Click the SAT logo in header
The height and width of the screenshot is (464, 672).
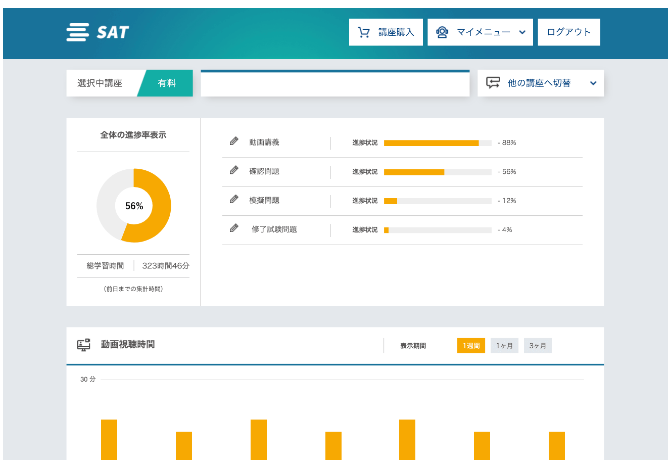97,32
